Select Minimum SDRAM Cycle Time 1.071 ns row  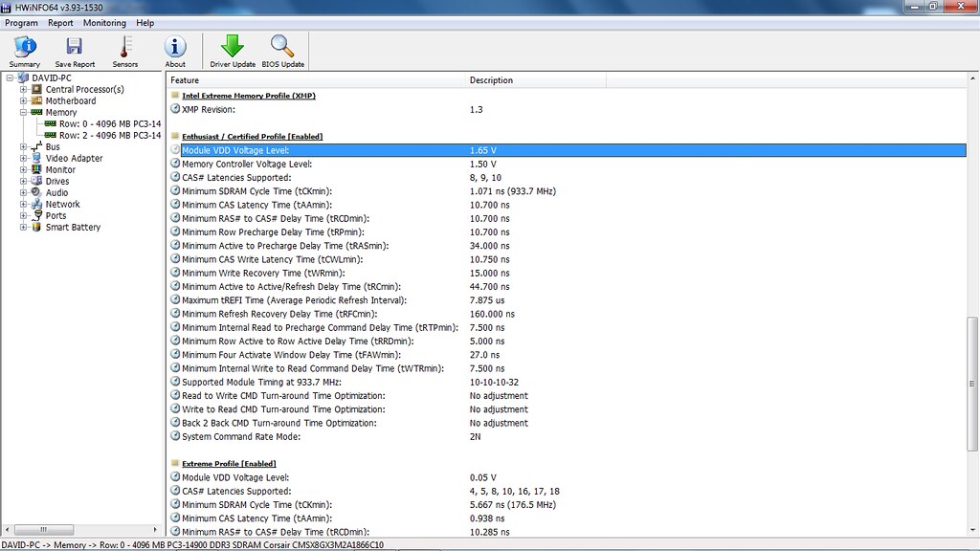coord(568,191)
